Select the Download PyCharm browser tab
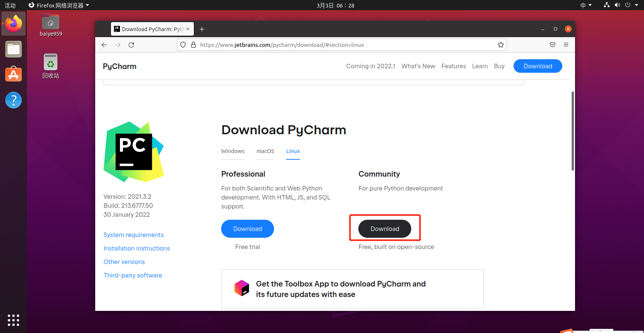Screen dimensions: 644x333 [x=152, y=29]
